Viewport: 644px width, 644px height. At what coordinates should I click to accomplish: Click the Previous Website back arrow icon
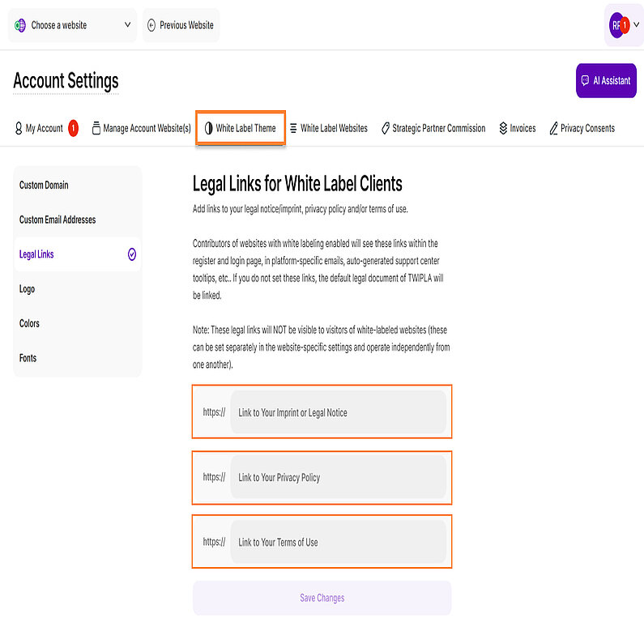[x=151, y=25]
